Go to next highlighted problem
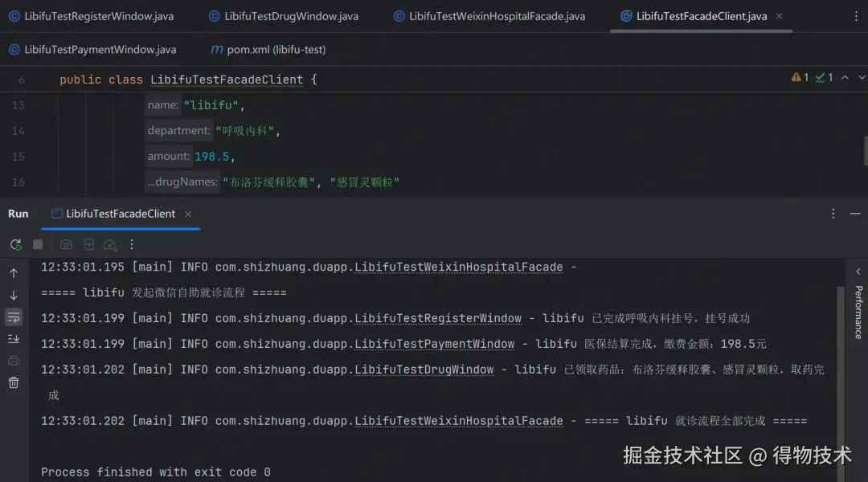The width and height of the screenshot is (868, 482). point(862,77)
